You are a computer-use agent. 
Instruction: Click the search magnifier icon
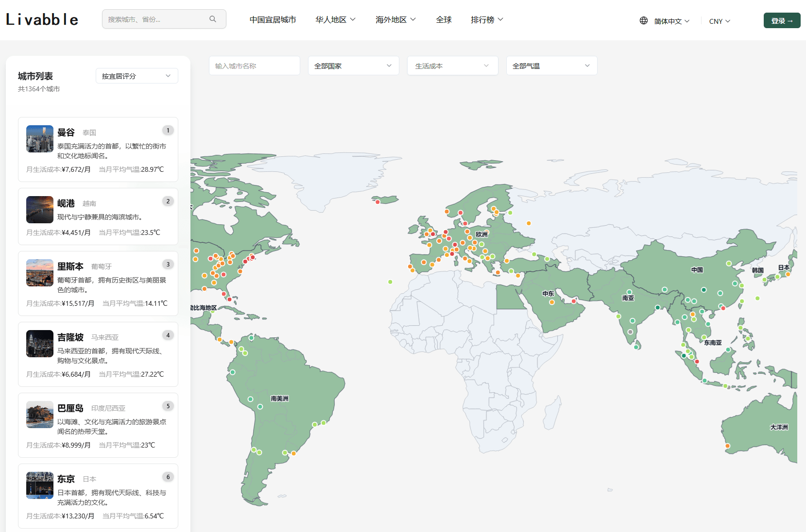click(212, 19)
